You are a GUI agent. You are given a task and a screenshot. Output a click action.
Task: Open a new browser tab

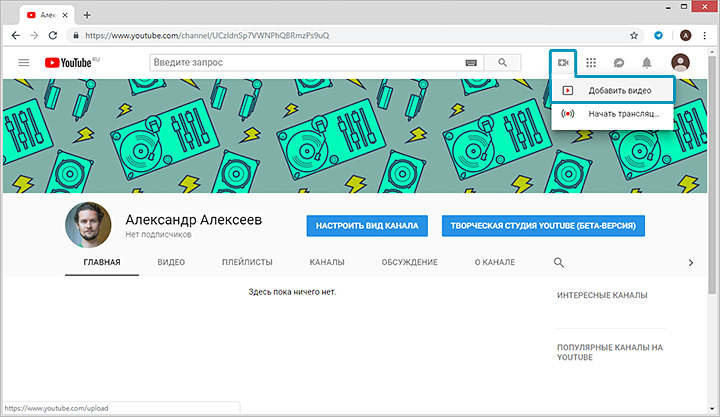87,15
